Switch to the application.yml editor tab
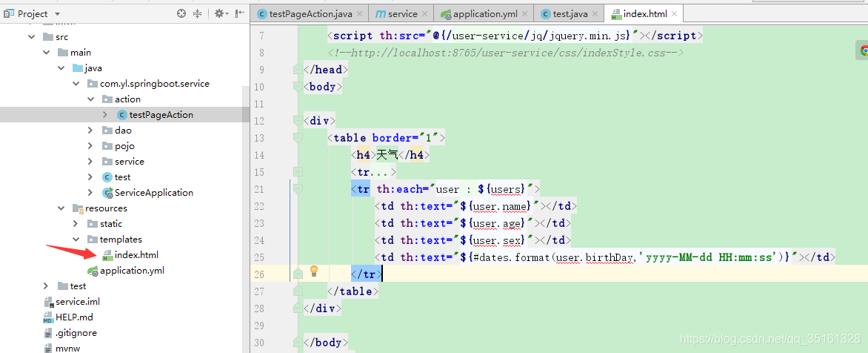868x353 pixels. [484, 13]
